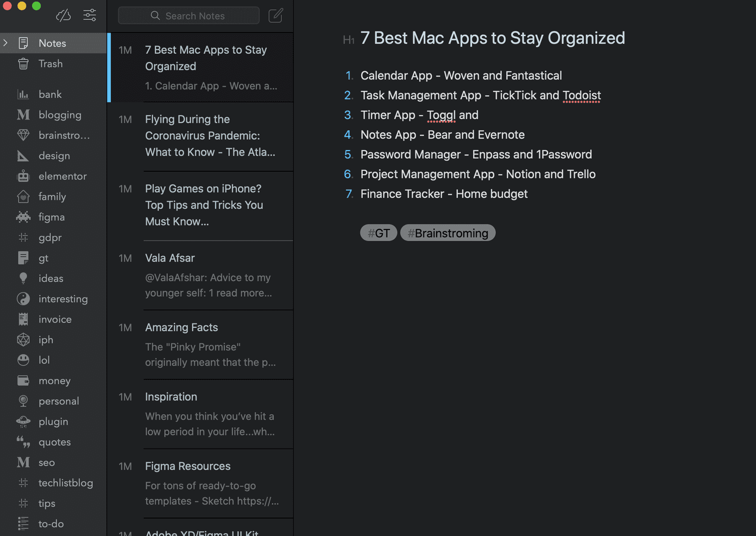Click the blogging tag M icon
756x536 pixels.
[x=23, y=115]
